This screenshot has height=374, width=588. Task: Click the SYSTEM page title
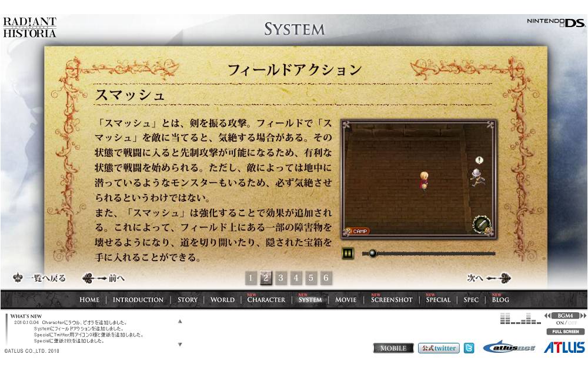295,29
